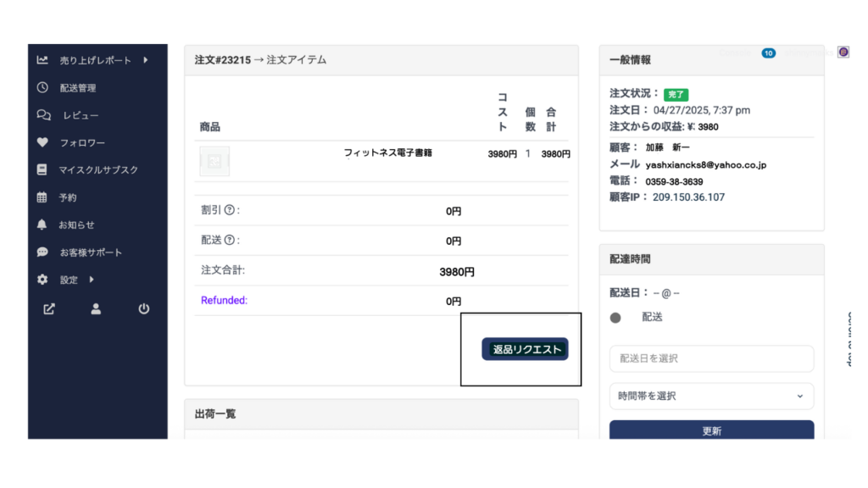Click the green 完了 status badge
Image resolution: width=868 pixels, height=488 pixels.
coord(676,94)
